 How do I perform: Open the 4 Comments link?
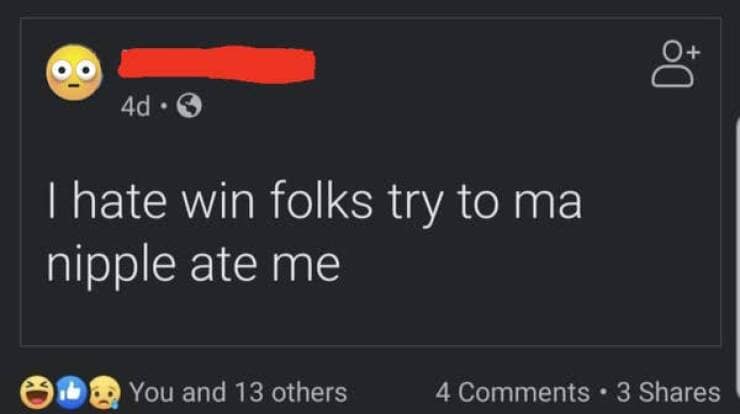click(512, 392)
